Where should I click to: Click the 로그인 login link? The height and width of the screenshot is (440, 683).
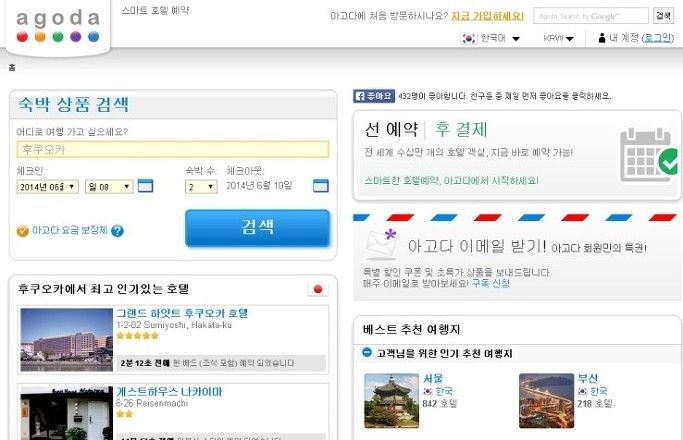coord(658,38)
